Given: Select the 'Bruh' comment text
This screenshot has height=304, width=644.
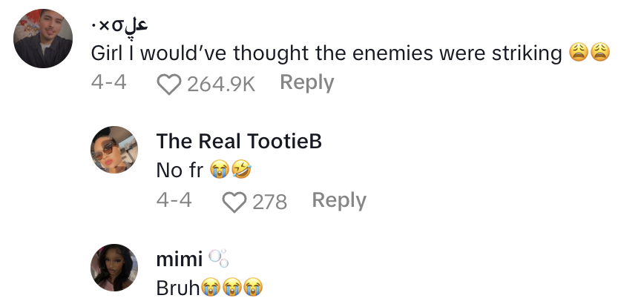Looking at the screenshot, I should 178,288.
